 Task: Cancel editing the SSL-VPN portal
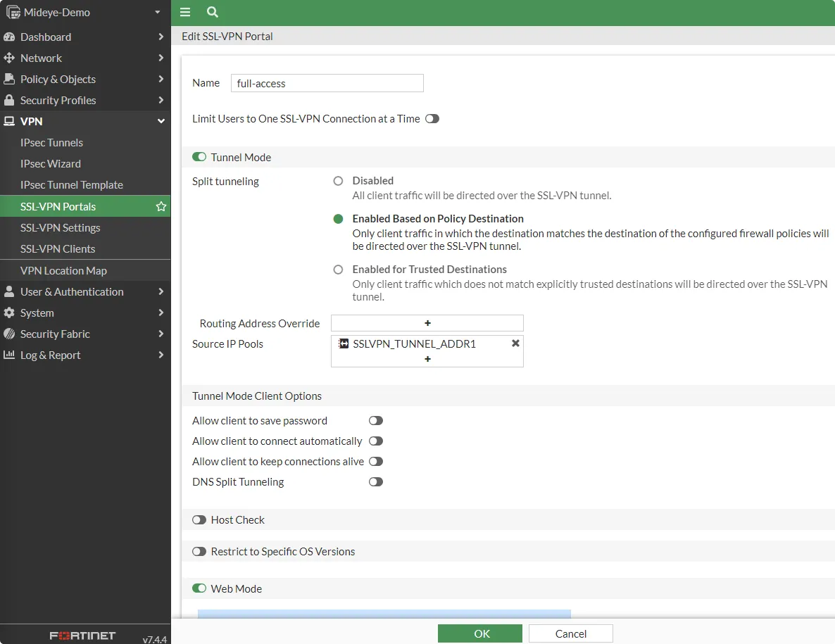point(570,633)
